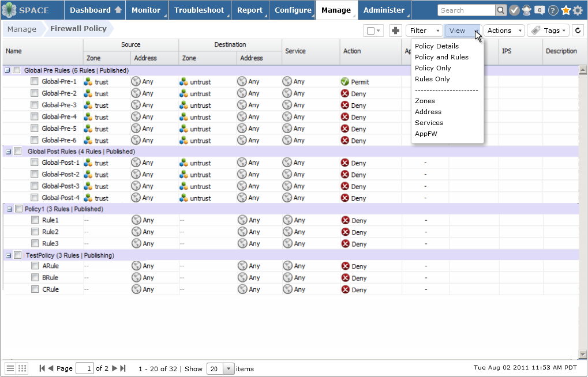Image resolution: width=588 pixels, height=377 pixels.
Task: Select Rules Only from View menu
Action: [x=432, y=79]
